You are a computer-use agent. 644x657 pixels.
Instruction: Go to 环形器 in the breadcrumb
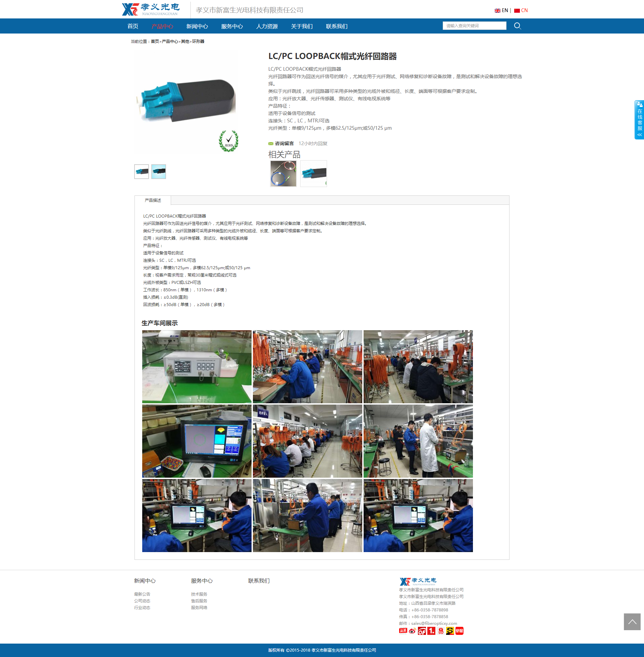pos(198,41)
